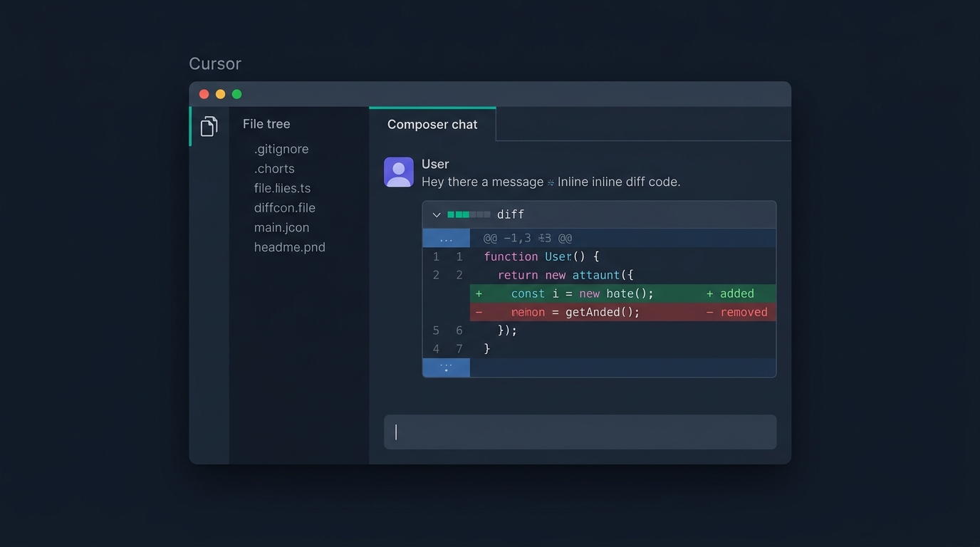This screenshot has height=547, width=980.
Task: Click the green added line 'const i = new'
Action: coord(622,293)
